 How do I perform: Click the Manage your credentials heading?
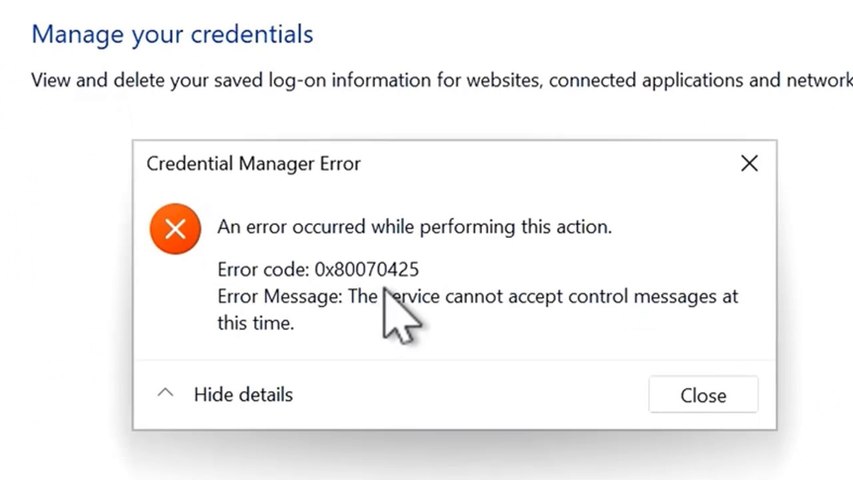coord(172,34)
